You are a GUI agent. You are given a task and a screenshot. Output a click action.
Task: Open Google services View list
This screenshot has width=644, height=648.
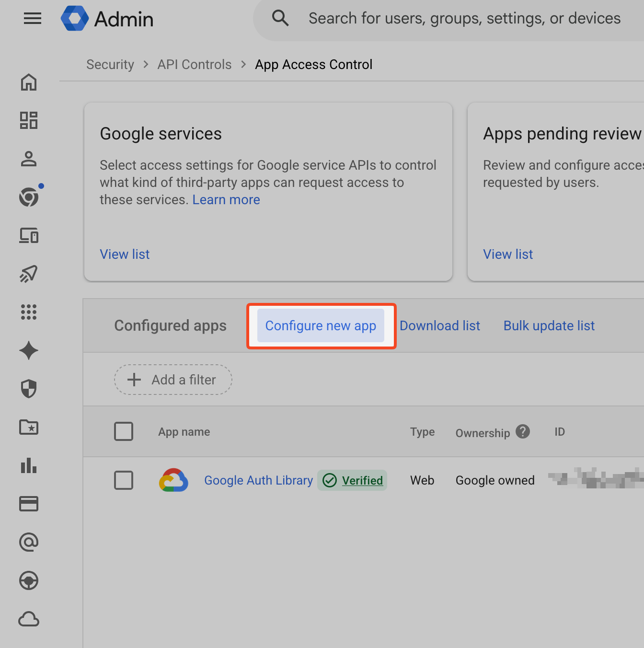[x=125, y=254]
